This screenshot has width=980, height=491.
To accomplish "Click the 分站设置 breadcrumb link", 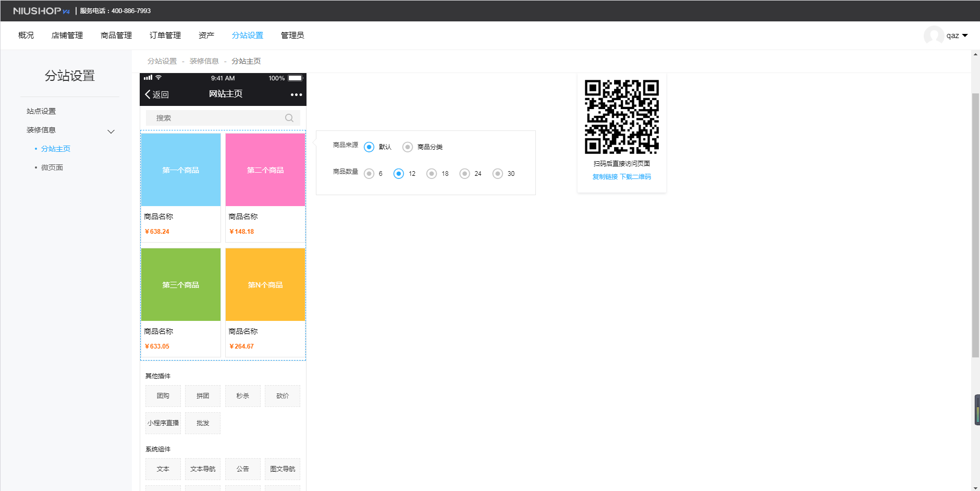I will click(x=162, y=61).
